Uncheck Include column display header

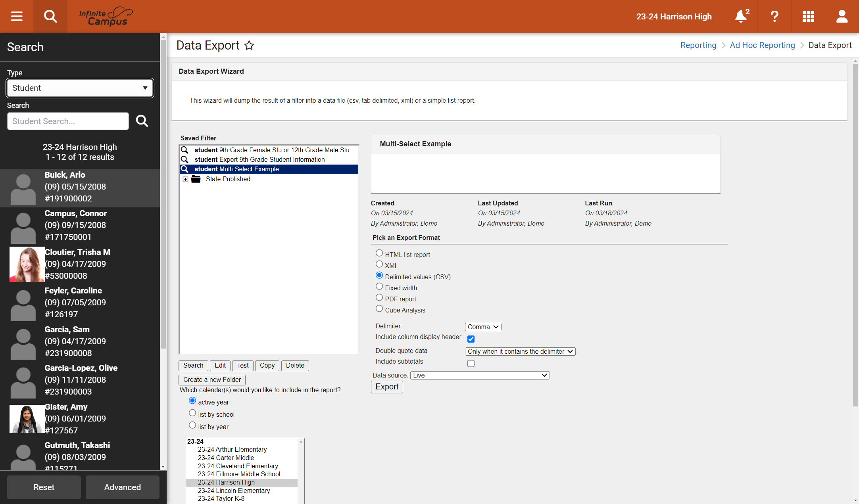point(471,339)
